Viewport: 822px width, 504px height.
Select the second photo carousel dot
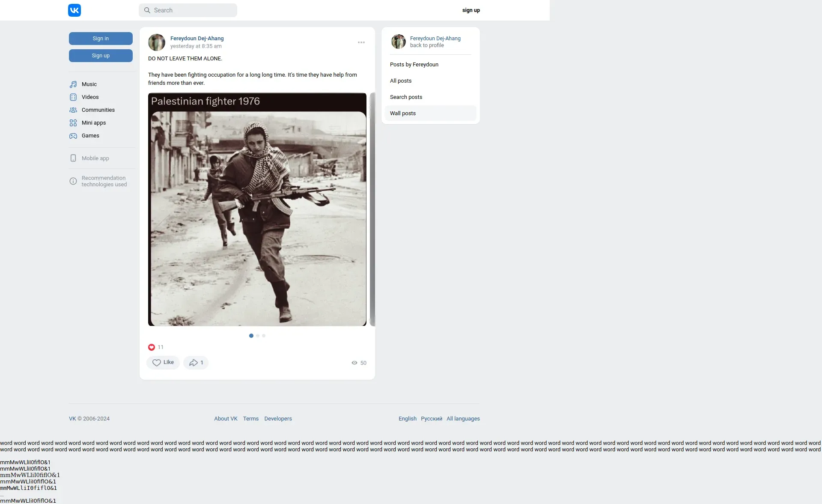258,336
